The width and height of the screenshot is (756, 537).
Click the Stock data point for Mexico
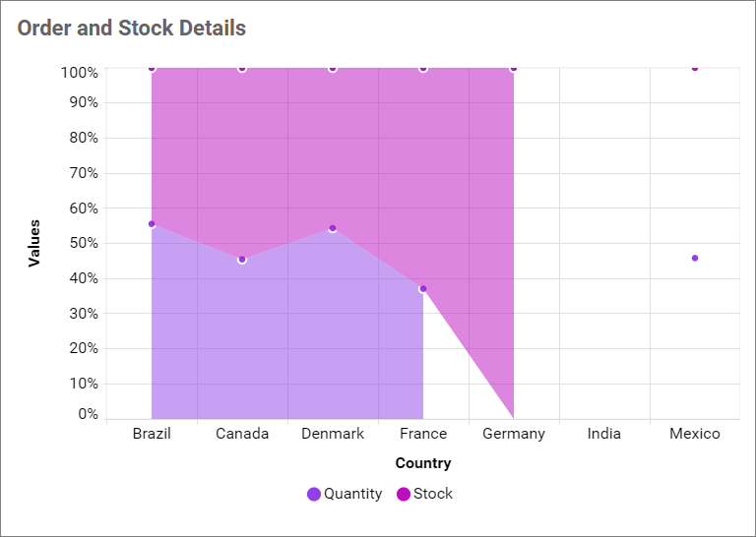[695, 68]
